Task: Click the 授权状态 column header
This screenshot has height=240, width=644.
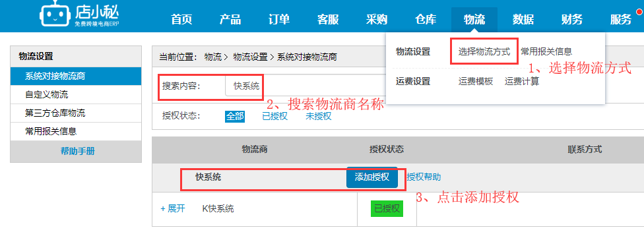Action: (387, 149)
